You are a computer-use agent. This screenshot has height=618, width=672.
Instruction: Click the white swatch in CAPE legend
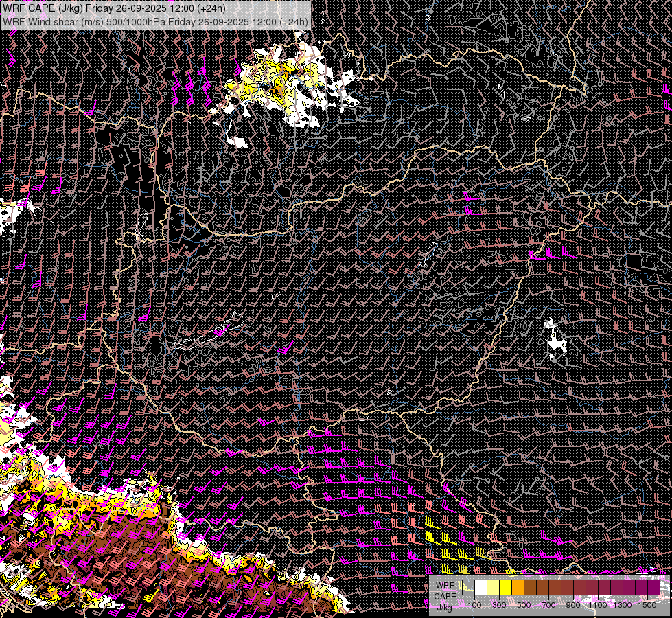(480, 587)
